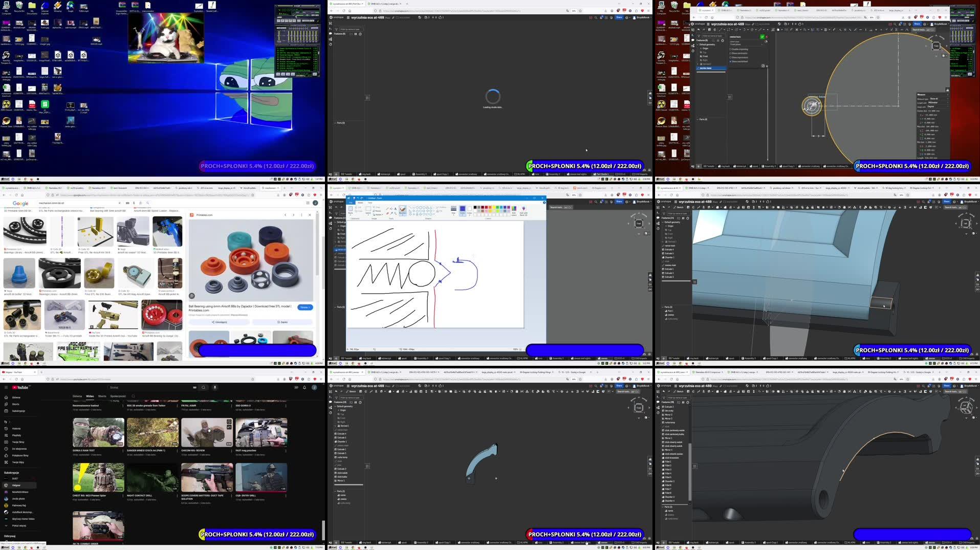980x550 pixels.
Task: Open the FAST mag pouches video thumbnail
Action: tap(261, 432)
